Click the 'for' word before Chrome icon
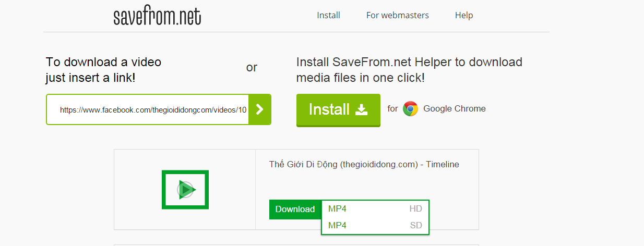This screenshot has width=644, height=246. pos(392,109)
